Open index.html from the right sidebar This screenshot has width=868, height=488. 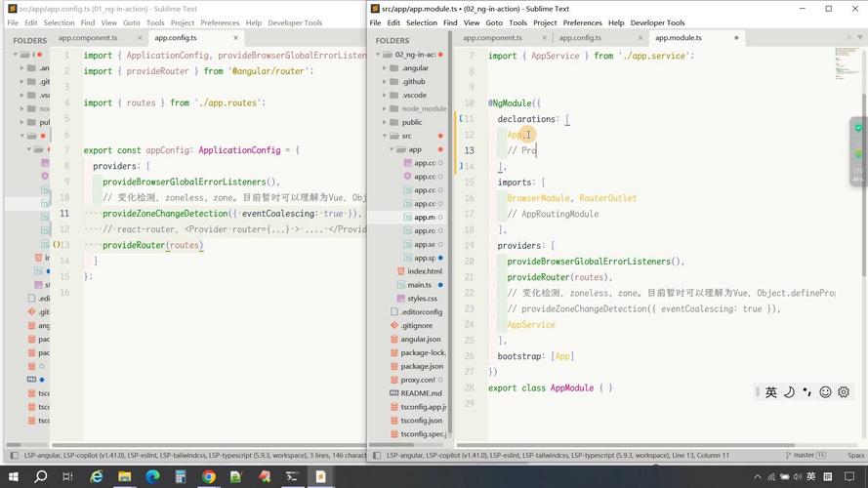tap(425, 271)
